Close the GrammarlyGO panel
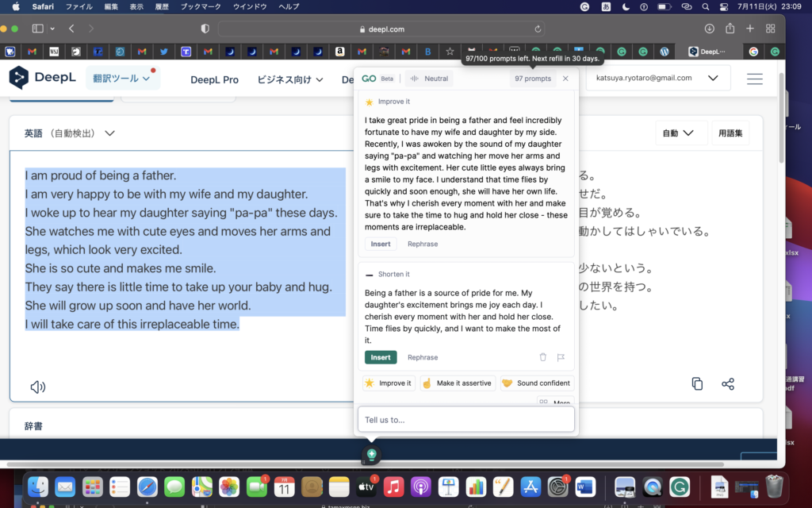Image resolution: width=812 pixels, height=508 pixels. point(565,79)
